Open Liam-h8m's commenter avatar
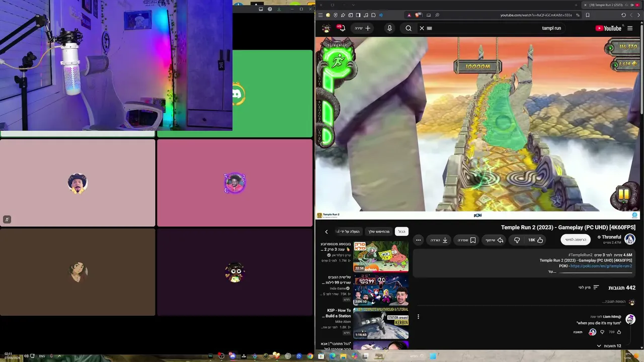The width and height of the screenshot is (644, 362). pyautogui.click(x=630, y=319)
